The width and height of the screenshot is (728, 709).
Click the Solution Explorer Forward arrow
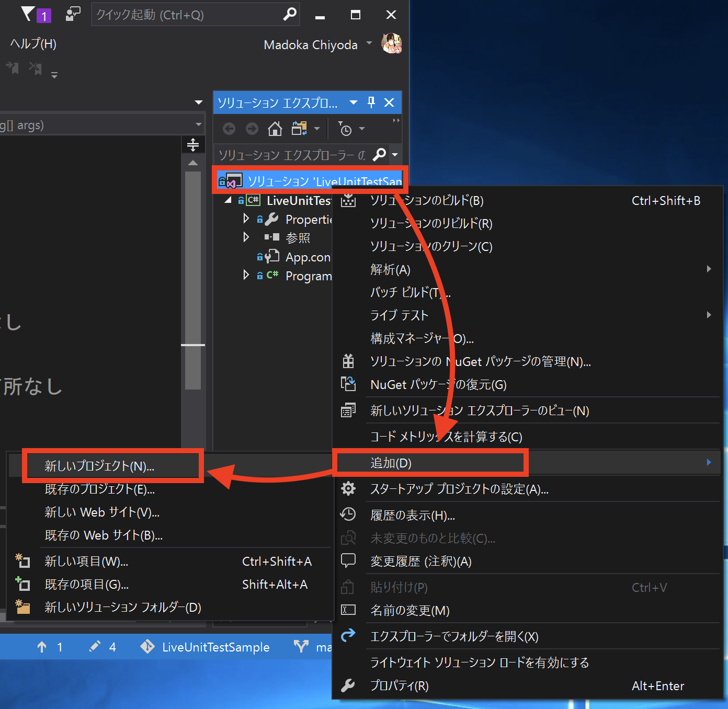pos(252,129)
